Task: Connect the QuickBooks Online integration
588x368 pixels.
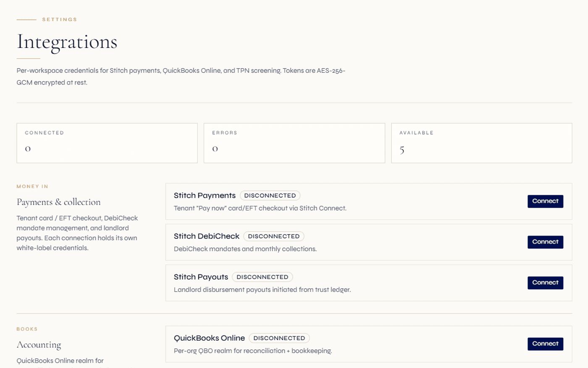Action: (545, 344)
